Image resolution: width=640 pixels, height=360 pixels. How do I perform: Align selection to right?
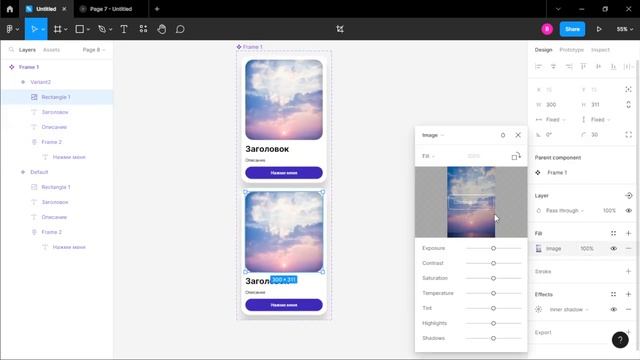(x=569, y=67)
